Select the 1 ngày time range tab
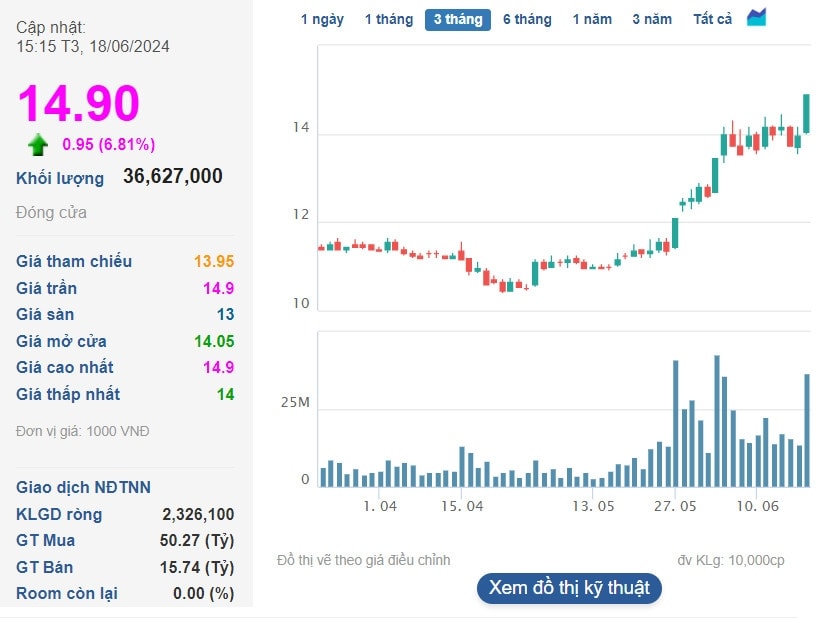831x618 pixels. (322, 20)
